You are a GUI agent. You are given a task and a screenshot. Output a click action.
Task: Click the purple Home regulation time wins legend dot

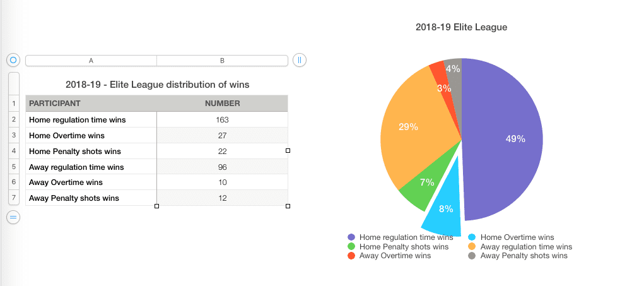point(351,237)
